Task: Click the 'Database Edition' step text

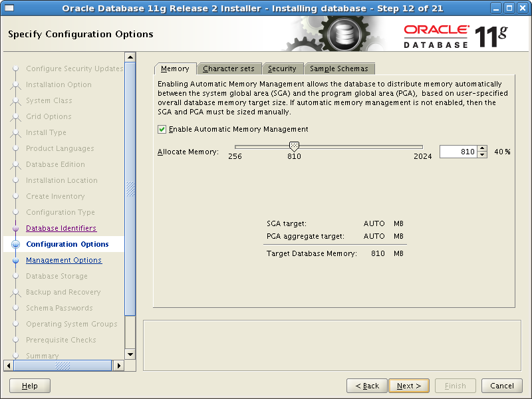Action: click(56, 164)
